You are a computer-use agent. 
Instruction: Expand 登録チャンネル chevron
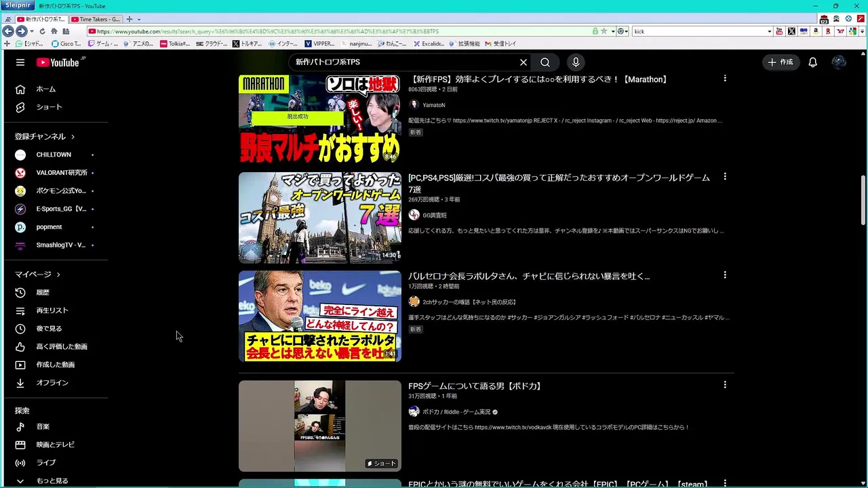[x=73, y=137]
